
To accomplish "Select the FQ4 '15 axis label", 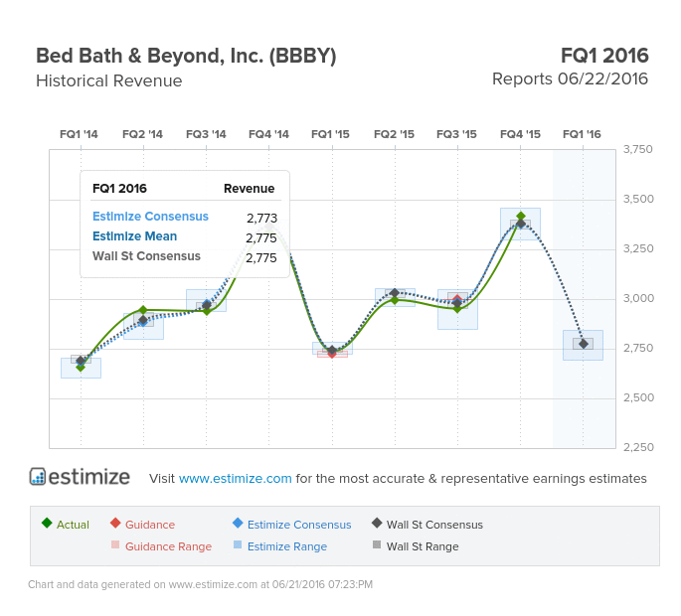I will 520,134.
